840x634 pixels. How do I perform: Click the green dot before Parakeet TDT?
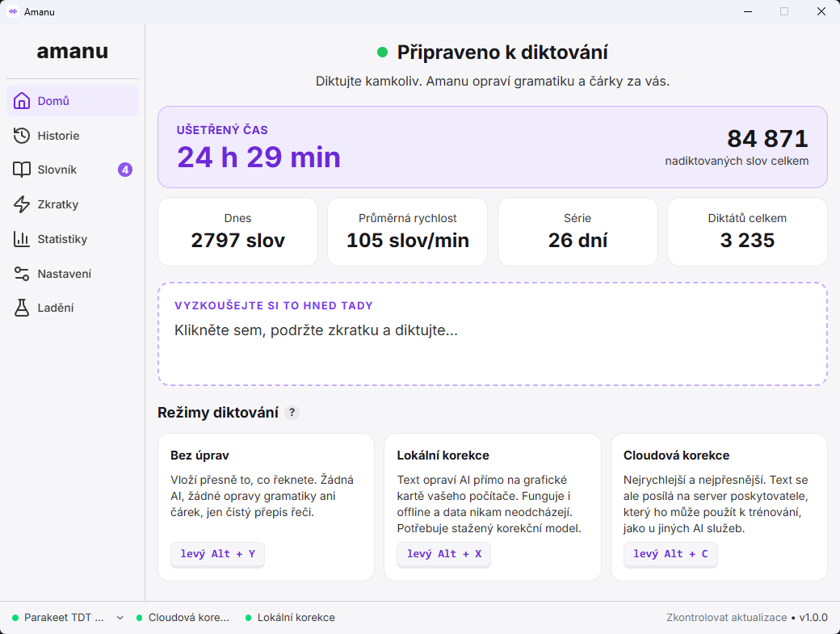pos(15,618)
